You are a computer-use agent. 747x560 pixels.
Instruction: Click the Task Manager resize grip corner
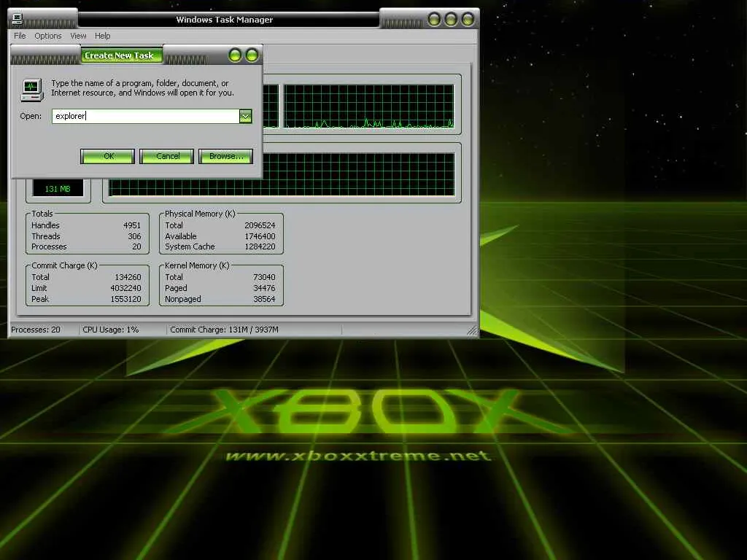click(x=472, y=330)
